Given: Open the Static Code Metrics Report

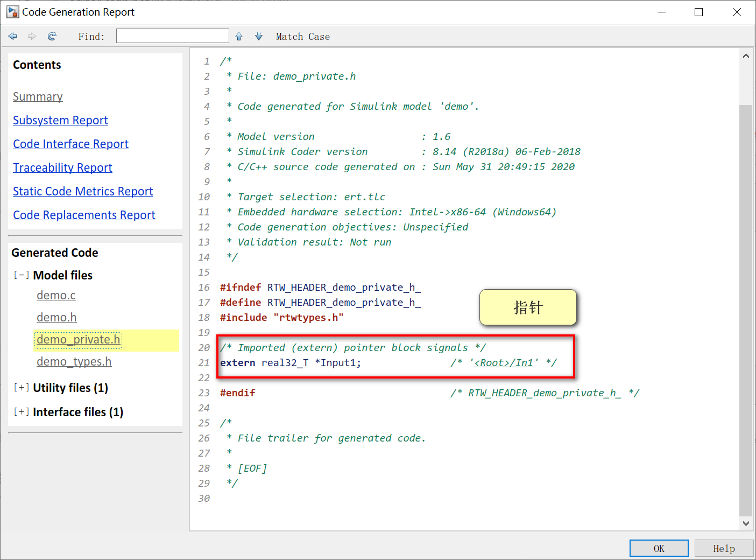Looking at the screenshot, I should (83, 192).
